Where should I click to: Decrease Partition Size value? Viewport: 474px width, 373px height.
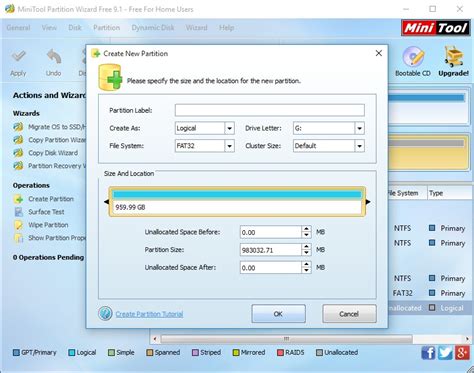click(x=306, y=253)
